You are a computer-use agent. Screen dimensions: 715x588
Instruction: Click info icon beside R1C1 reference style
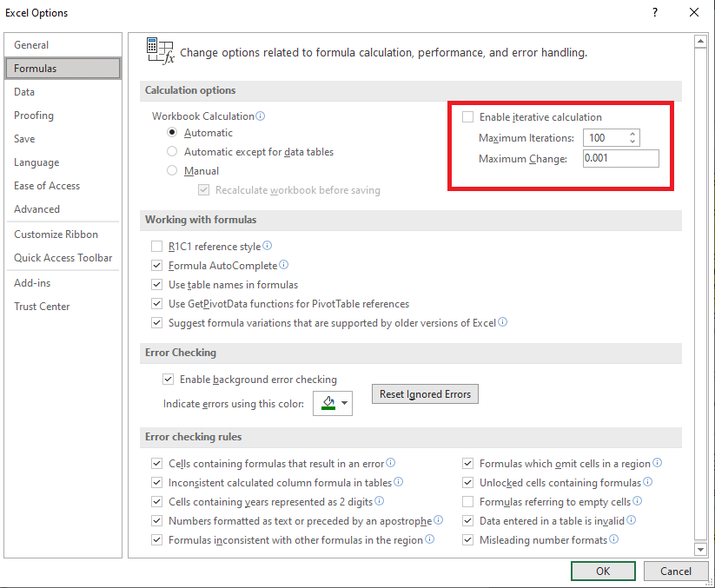tap(268, 246)
